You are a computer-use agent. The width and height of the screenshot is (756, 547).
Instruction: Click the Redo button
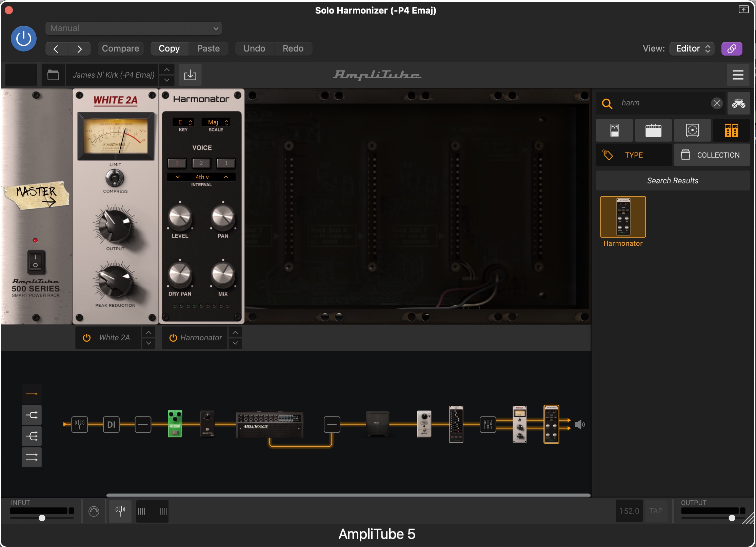click(293, 49)
